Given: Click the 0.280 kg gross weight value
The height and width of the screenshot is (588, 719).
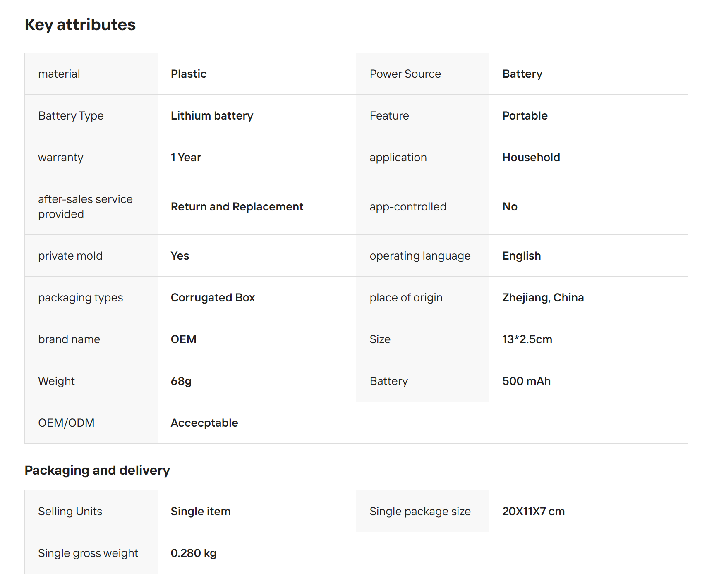Looking at the screenshot, I should click(194, 553).
